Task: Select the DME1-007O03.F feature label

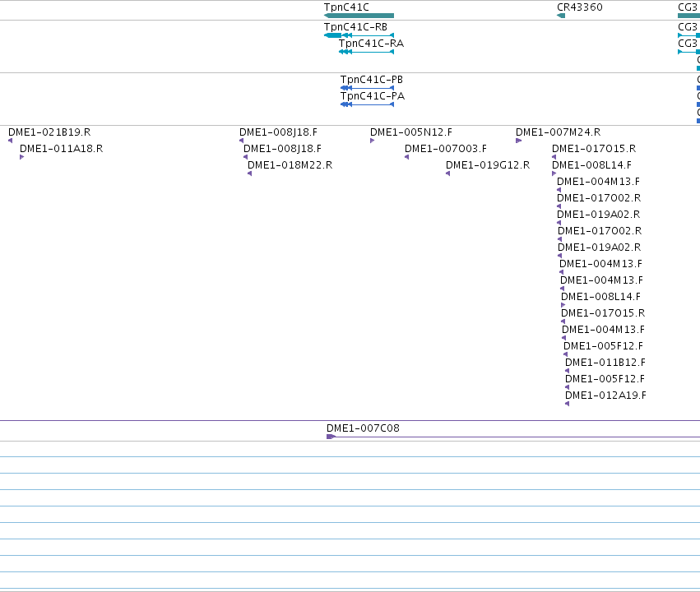Action: point(446,149)
